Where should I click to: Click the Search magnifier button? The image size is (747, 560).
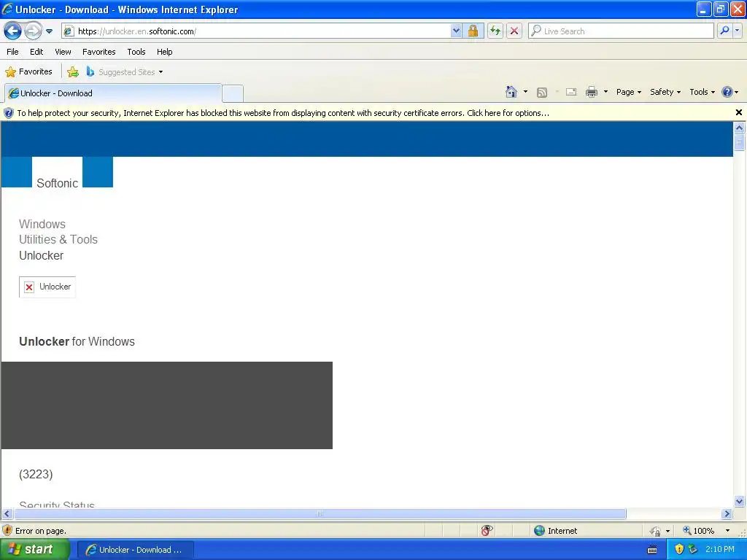[x=724, y=31]
